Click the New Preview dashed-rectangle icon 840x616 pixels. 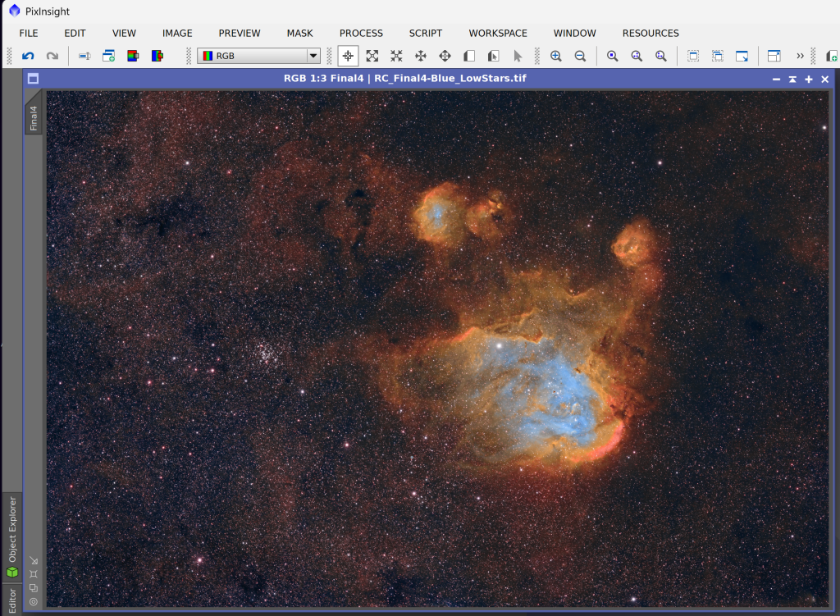(x=693, y=56)
